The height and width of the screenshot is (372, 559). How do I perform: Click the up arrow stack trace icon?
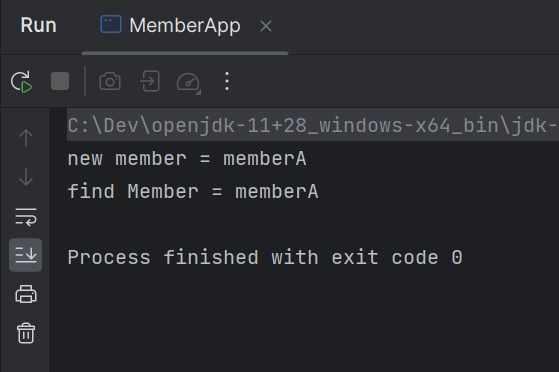point(26,138)
